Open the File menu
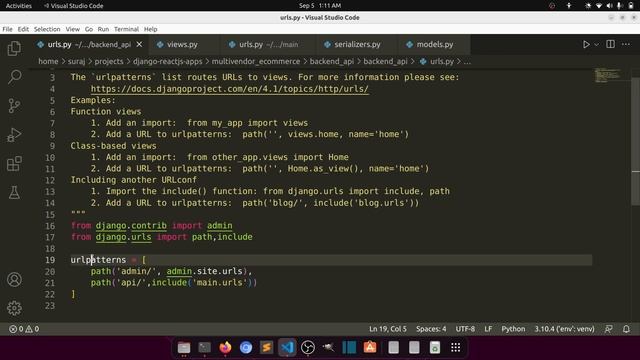640x360 pixels. click(x=7, y=29)
